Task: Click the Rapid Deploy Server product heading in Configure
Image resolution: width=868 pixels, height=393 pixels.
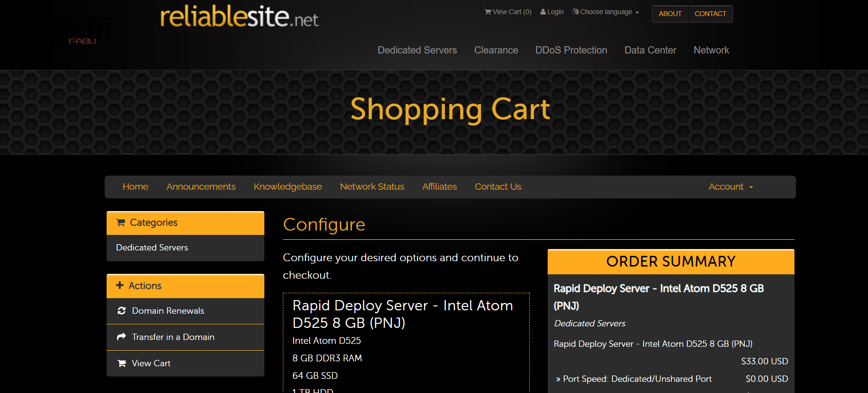Action: (403, 314)
